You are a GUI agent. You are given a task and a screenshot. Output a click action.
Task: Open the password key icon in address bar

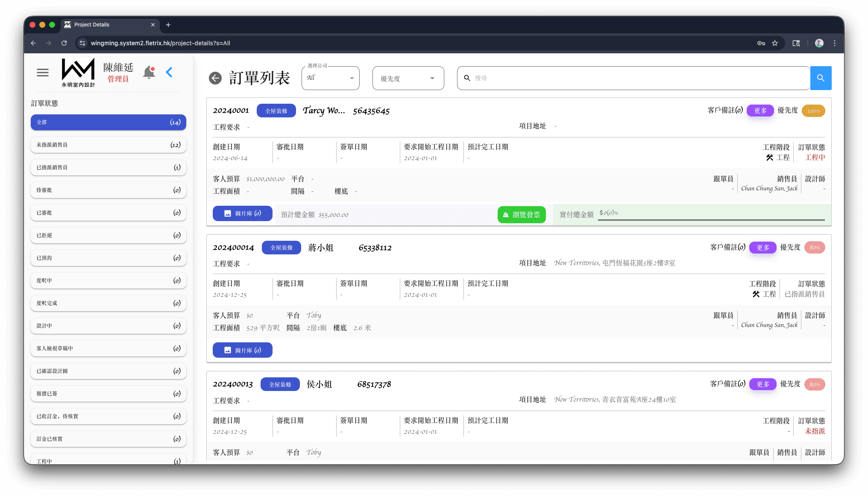click(761, 43)
